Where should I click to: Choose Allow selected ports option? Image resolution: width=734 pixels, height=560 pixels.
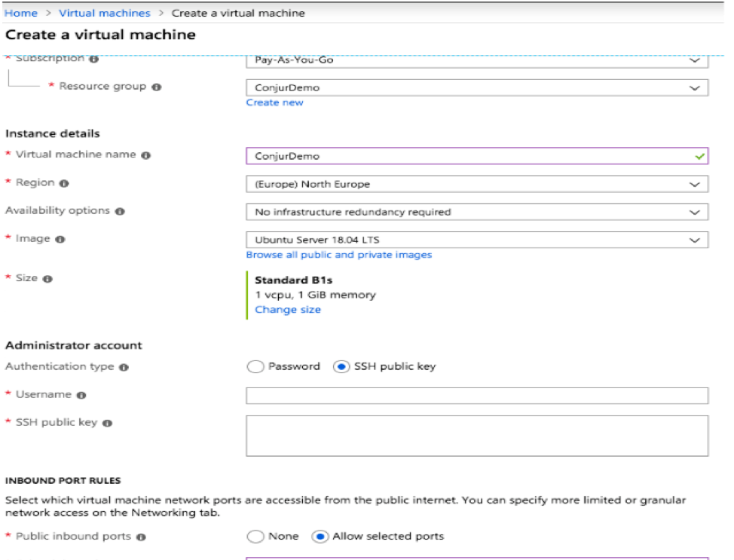(320, 537)
